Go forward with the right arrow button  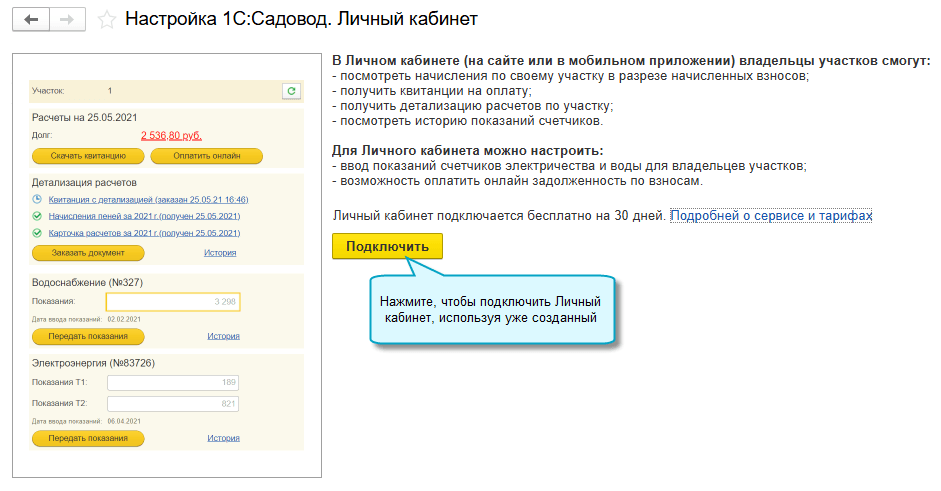(67, 19)
